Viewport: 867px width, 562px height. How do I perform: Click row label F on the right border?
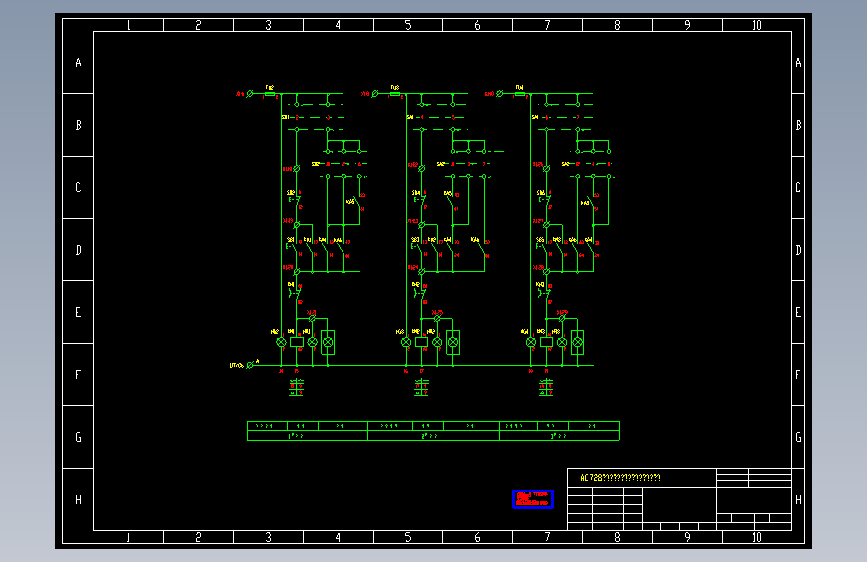[798, 374]
